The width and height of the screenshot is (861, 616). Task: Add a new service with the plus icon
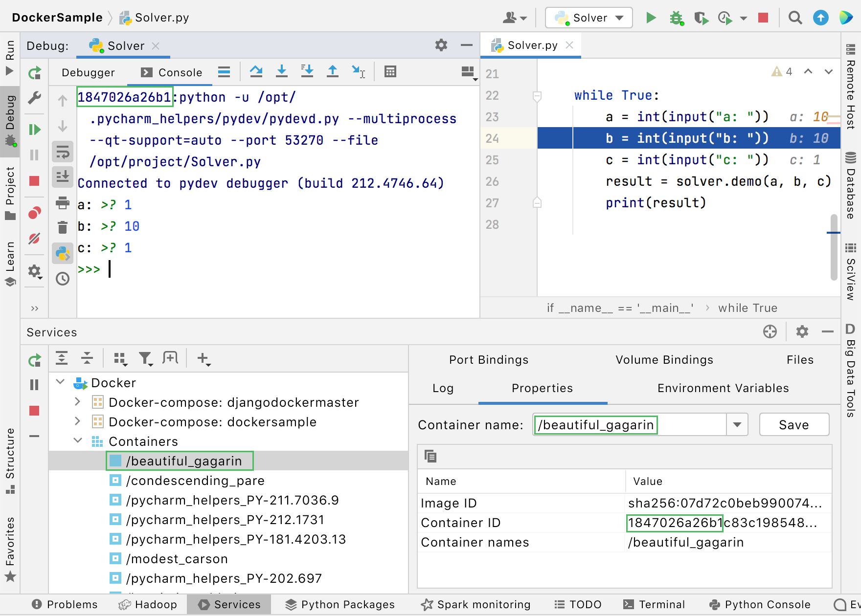[204, 358]
